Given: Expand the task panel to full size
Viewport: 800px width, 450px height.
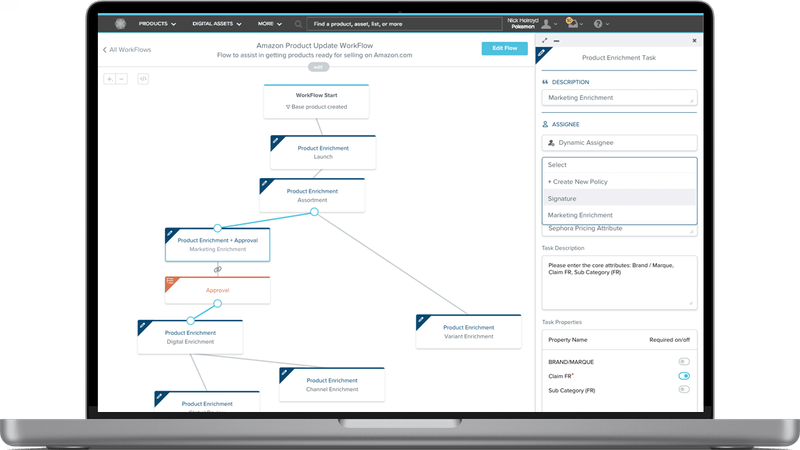Looking at the screenshot, I should (544, 40).
